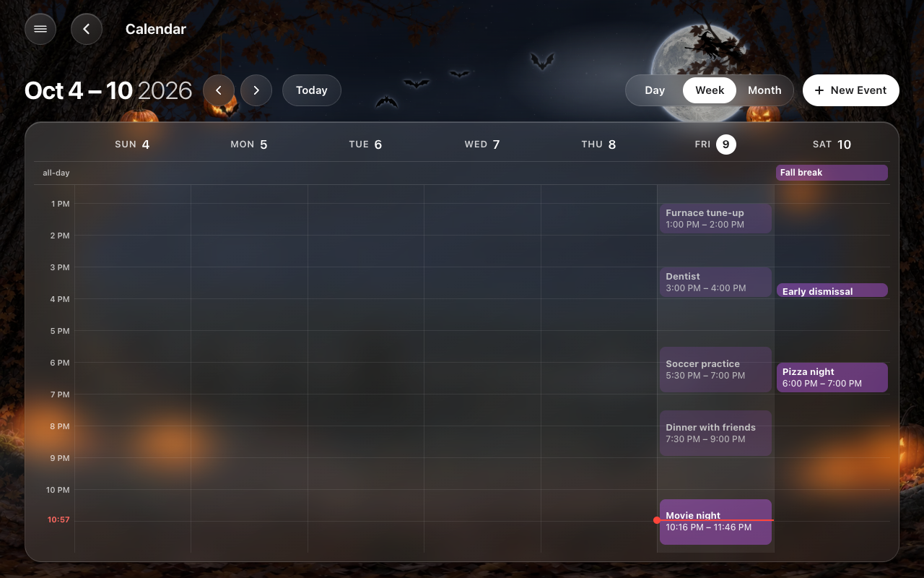
Task: Click the Oct 4 – 10 2026 date title
Action: pos(108,90)
